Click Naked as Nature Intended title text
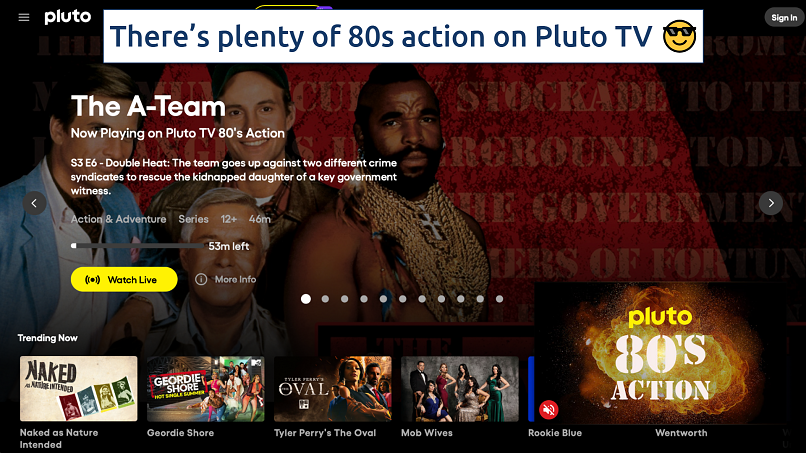This screenshot has width=806, height=453. [x=59, y=439]
